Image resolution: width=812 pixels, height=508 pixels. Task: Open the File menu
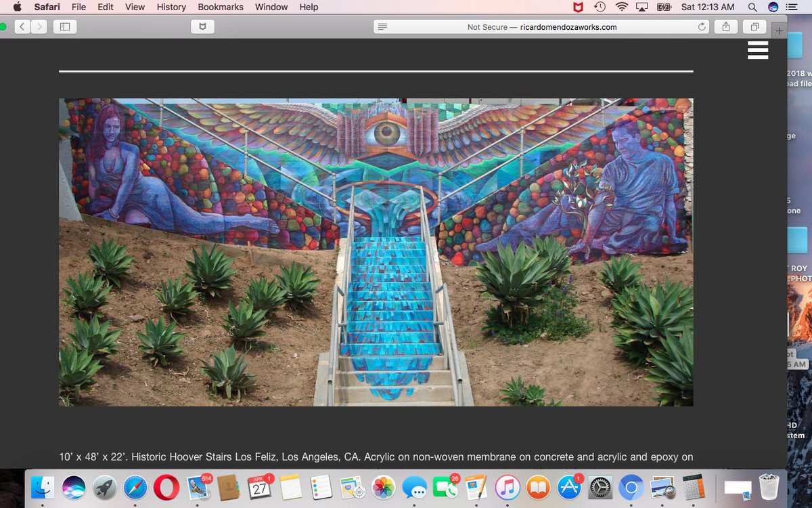78,7
